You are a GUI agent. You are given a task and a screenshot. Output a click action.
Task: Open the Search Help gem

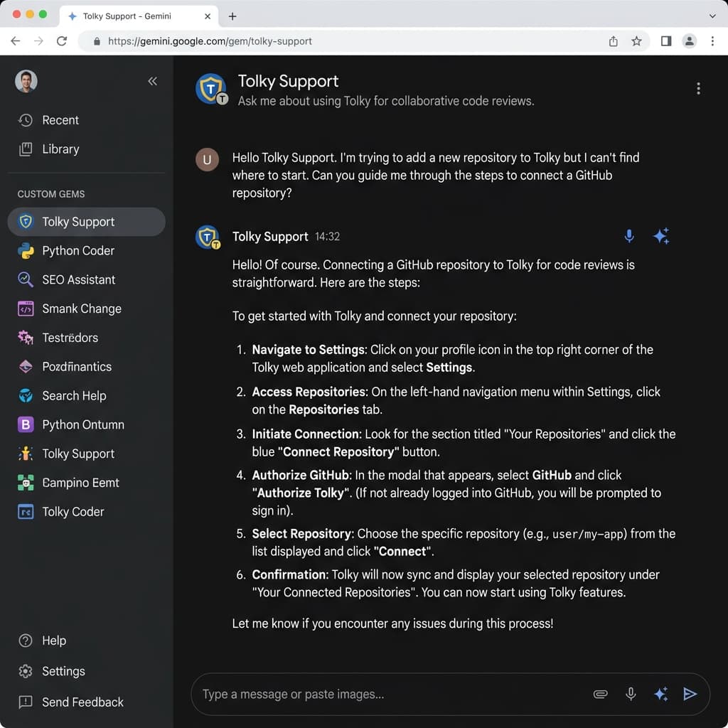pyautogui.click(x=86, y=395)
